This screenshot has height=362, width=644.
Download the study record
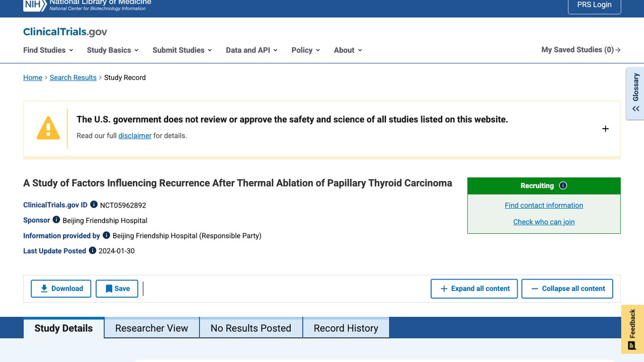click(61, 289)
